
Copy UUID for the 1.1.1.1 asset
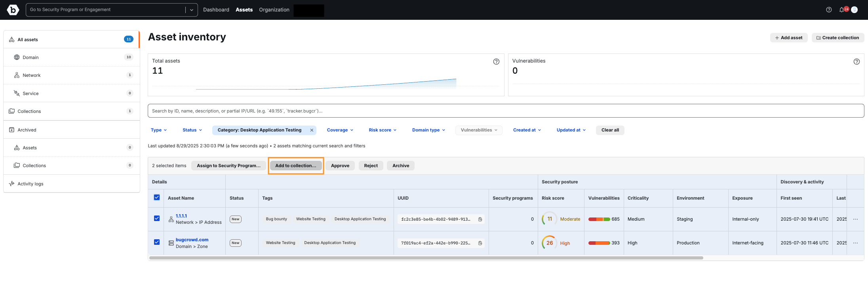480,219
